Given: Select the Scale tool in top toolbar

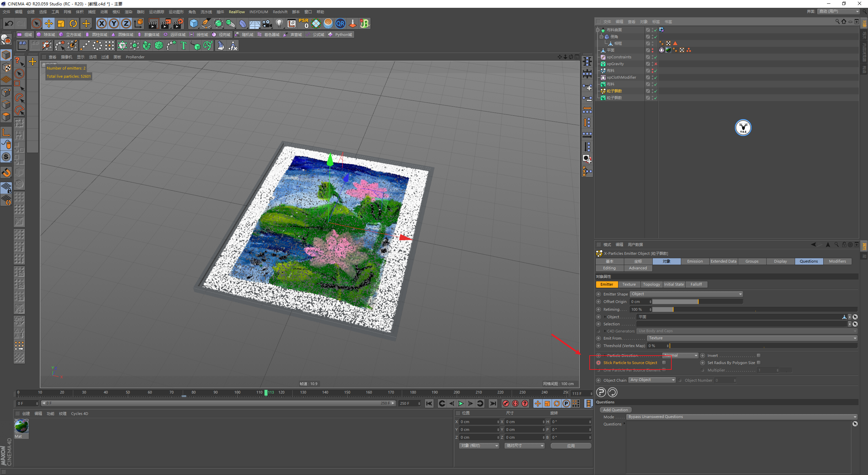Looking at the screenshot, I should pos(61,23).
